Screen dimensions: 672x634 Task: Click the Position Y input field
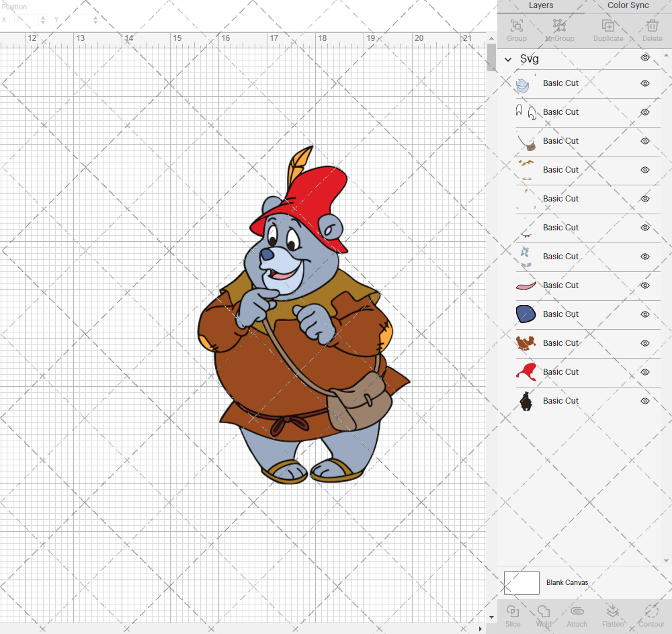coord(77,19)
